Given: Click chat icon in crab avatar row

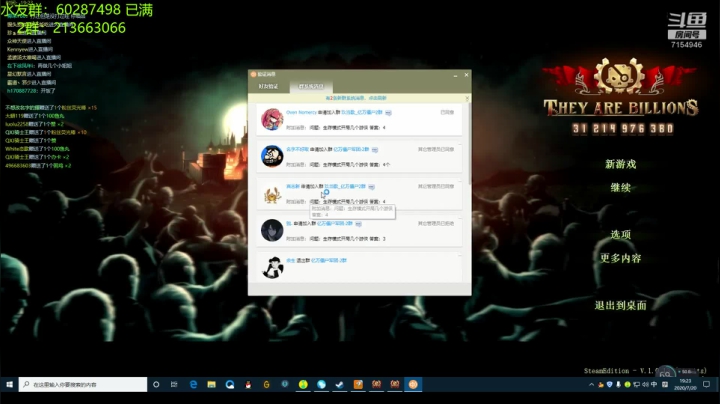Looking at the screenshot, I should coord(371,187).
